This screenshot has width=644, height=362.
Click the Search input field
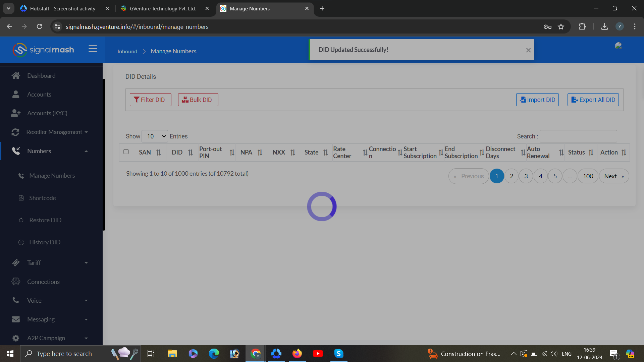(x=578, y=136)
